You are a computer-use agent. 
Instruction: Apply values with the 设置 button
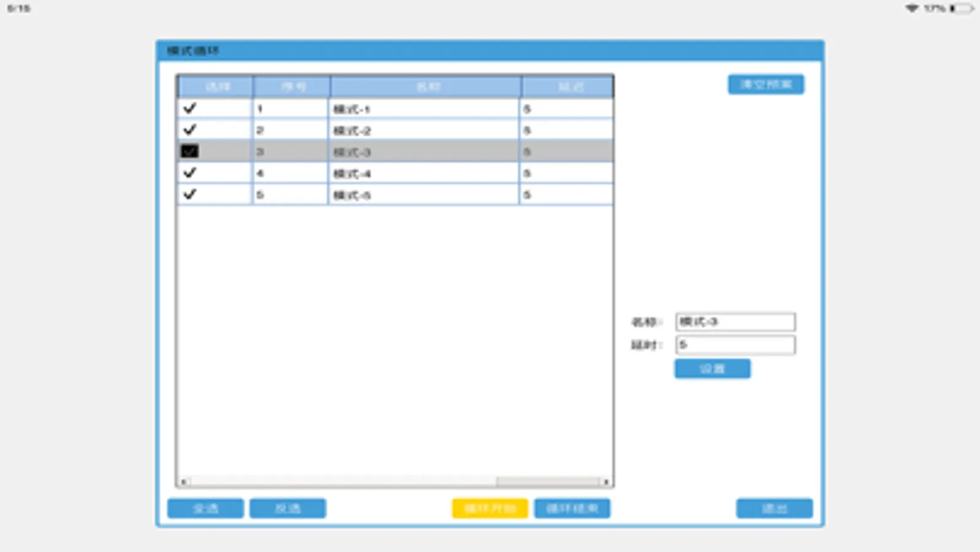click(712, 369)
